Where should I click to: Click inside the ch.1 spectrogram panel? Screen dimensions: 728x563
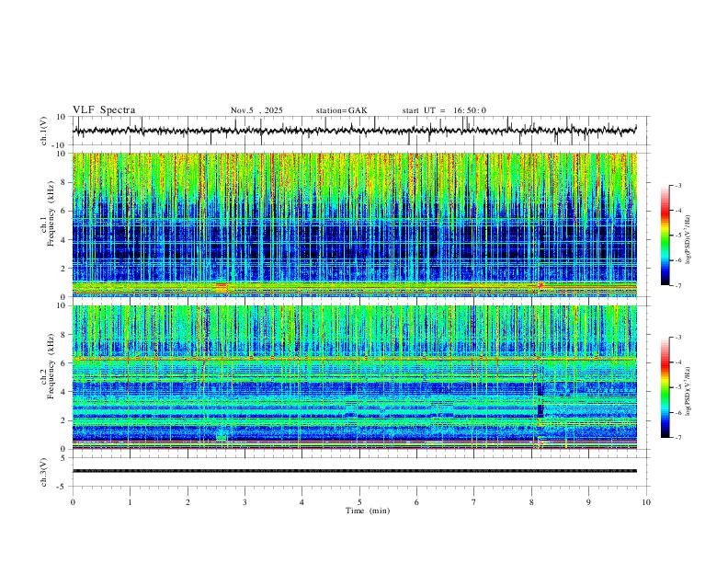pos(354,224)
